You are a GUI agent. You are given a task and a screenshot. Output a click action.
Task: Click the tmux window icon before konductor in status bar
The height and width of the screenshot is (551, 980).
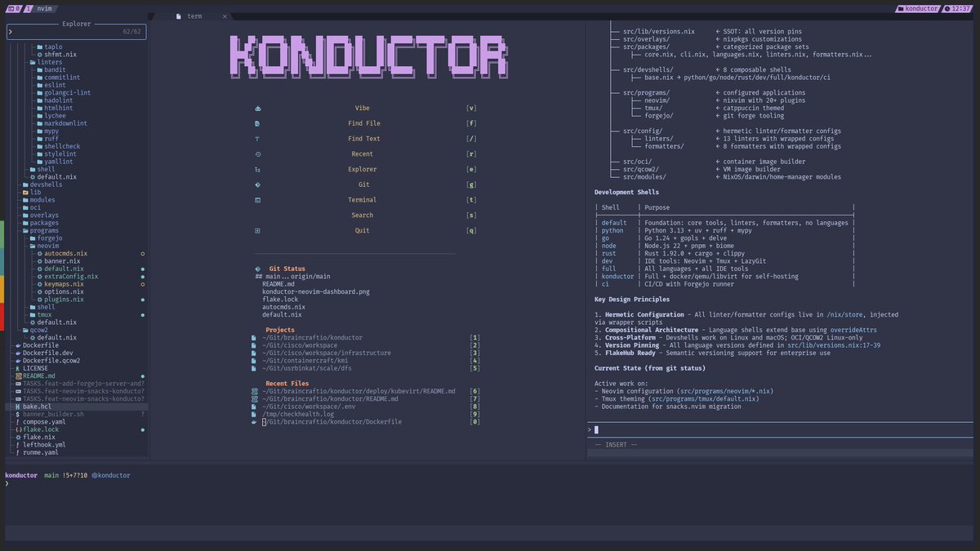(x=902, y=8)
